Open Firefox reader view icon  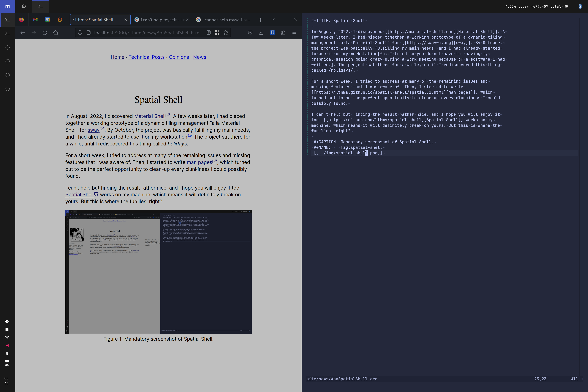coord(209,32)
